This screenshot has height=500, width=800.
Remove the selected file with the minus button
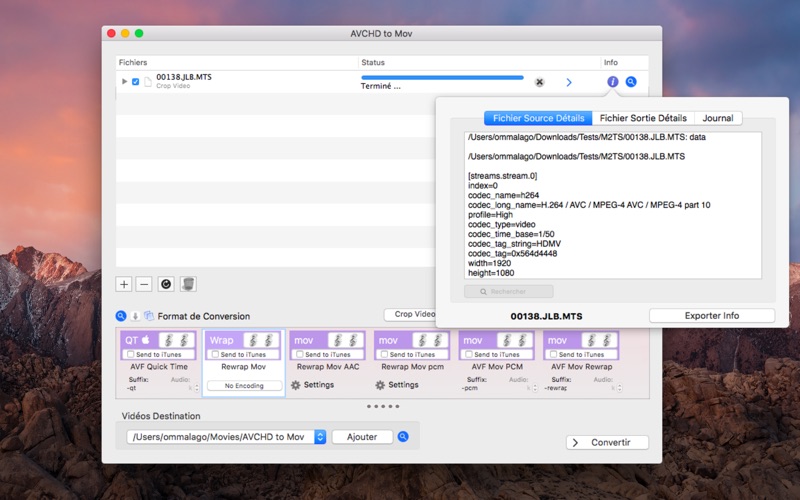[144, 284]
